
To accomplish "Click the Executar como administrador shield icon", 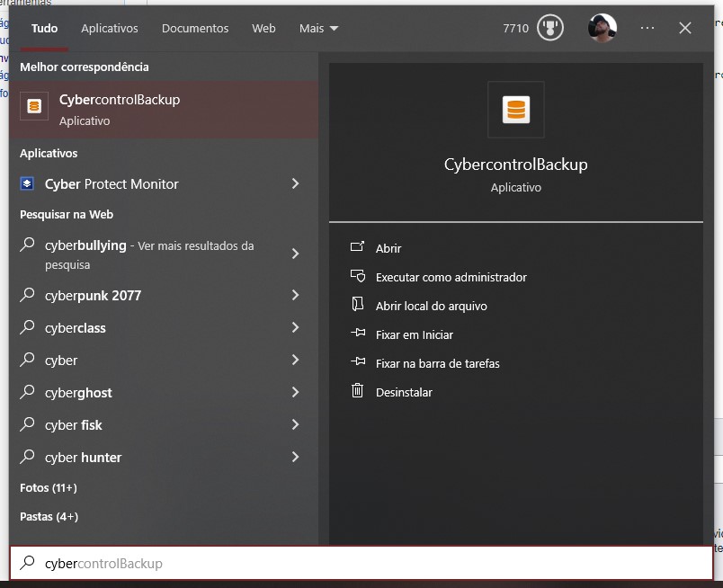I will pyautogui.click(x=357, y=277).
